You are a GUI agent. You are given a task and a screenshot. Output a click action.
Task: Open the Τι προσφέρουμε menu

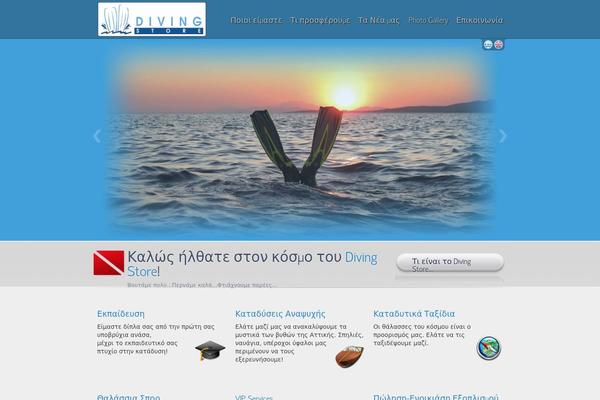320,20
